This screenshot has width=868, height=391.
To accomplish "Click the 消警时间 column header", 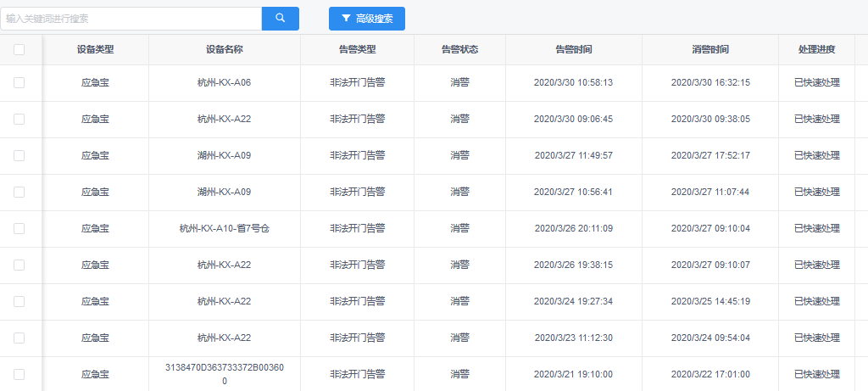I will click(709, 50).
